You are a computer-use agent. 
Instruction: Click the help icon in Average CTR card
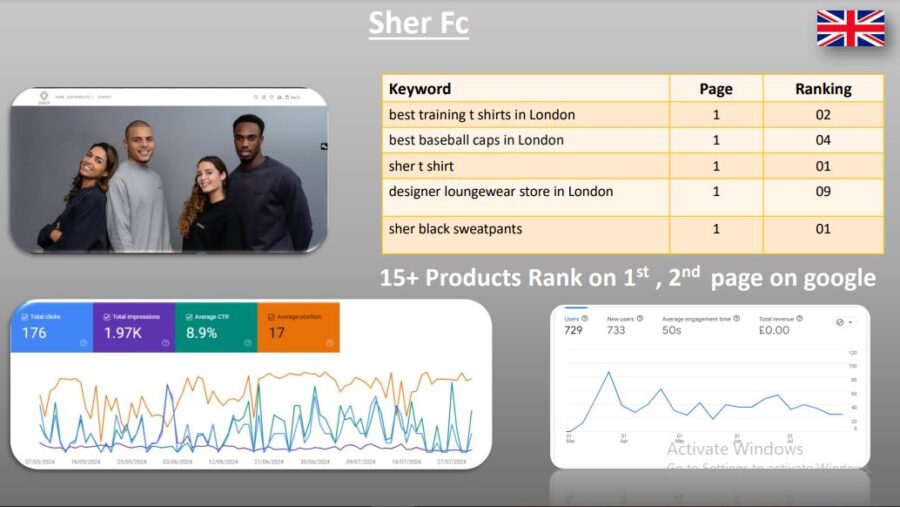pyautogui.click(x=247, y=343)
